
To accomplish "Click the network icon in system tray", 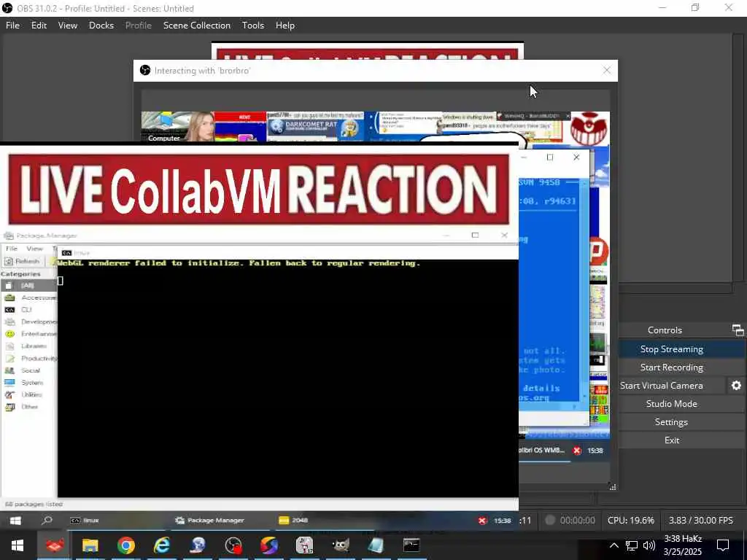I will tap(632, 545).
